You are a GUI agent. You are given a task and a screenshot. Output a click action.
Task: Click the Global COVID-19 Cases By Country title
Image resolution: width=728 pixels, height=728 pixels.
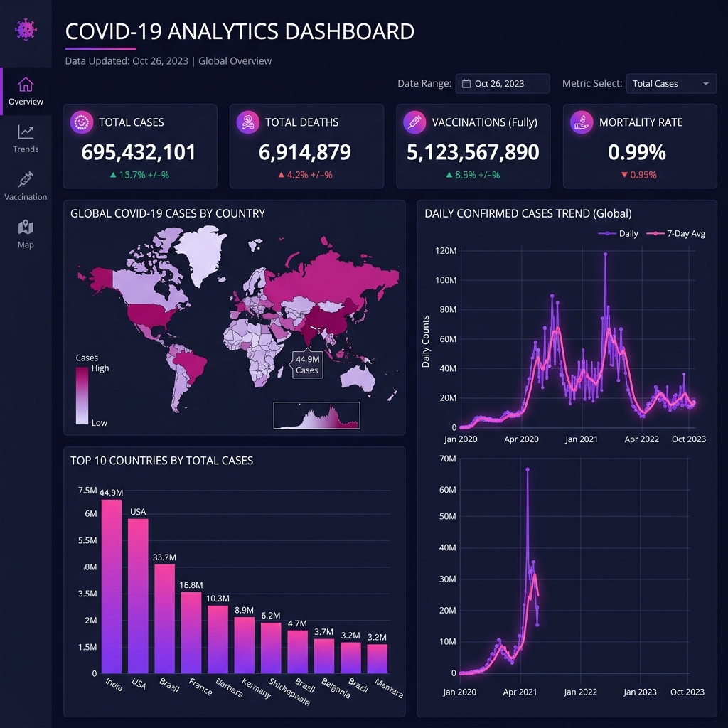pos(168,213)
